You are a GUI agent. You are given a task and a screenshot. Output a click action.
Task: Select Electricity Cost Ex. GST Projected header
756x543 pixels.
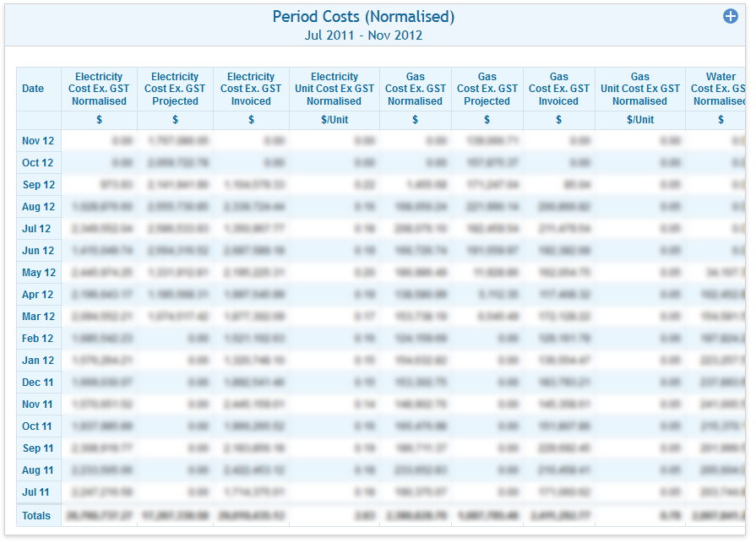tap(175, 89)
